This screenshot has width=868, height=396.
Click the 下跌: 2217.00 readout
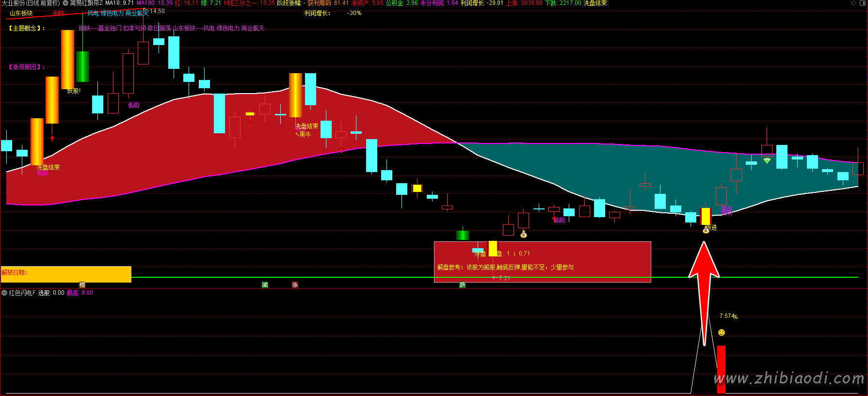pos(563,3)
